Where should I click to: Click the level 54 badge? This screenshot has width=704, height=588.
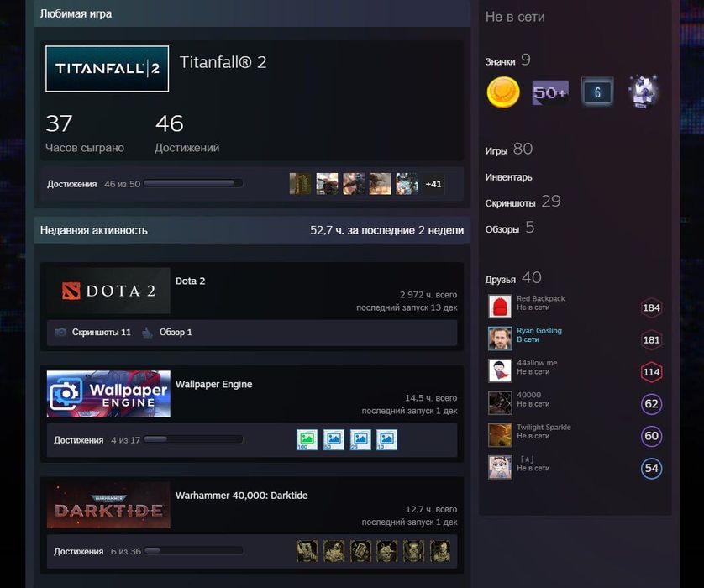pyautogui.click(x=651, y=468)
